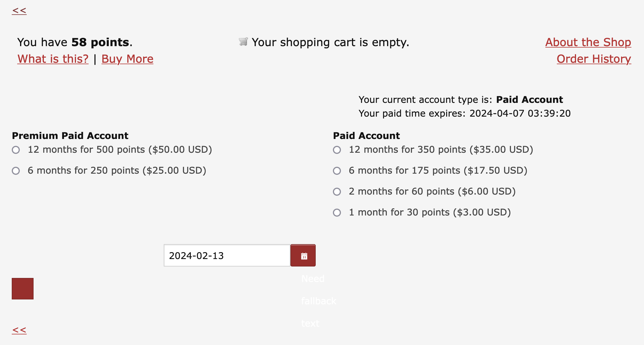This screenshot has width=644, height=345.
Task: Choose Paid Account 12 months for 350 points
Action: click(337, 150)
